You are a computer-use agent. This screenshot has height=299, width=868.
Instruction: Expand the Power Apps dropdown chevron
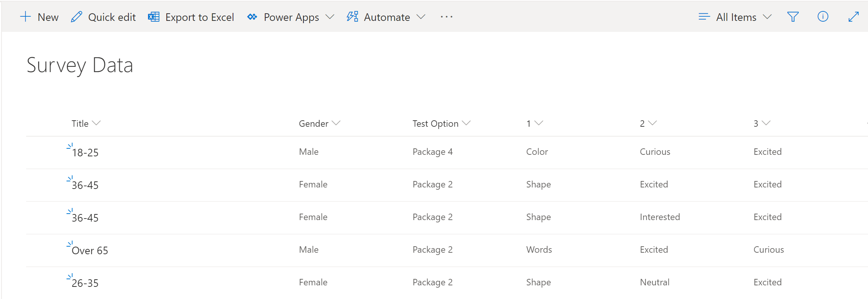point(330,17)
